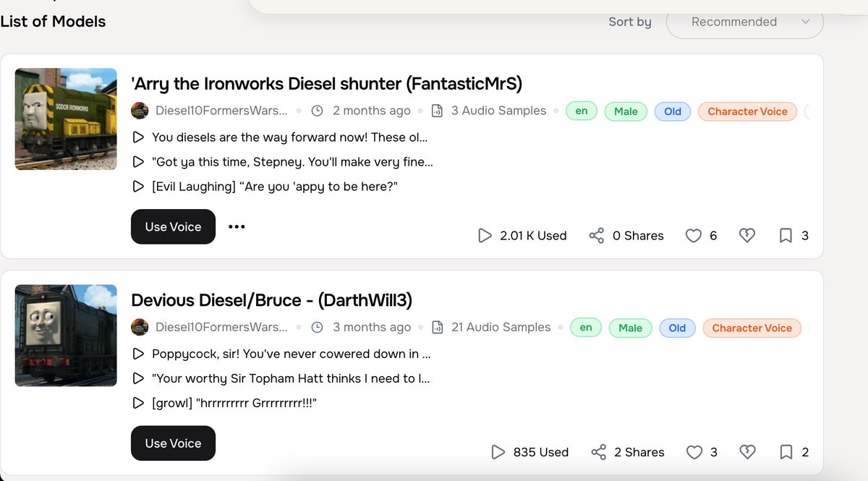The height and width of the screenshot is (481, 868).
Task: Click play icon beside 835 Used
Action: 498,452
